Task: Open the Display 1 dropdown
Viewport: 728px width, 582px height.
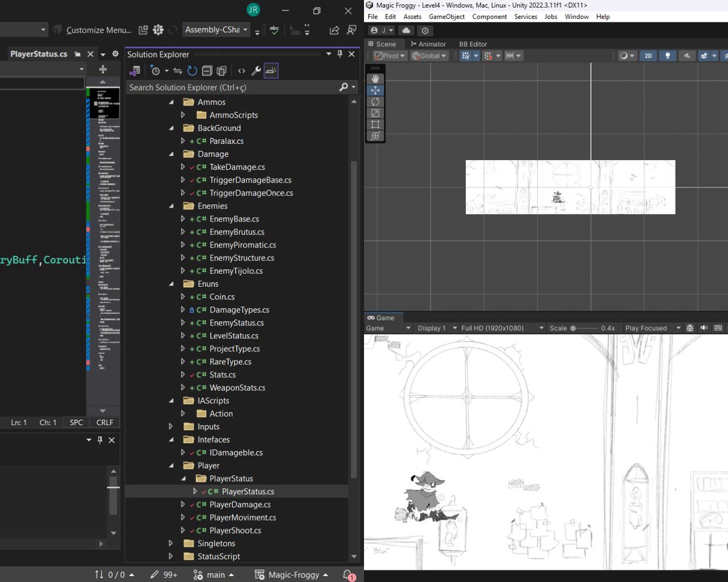Action: point(433,327)
